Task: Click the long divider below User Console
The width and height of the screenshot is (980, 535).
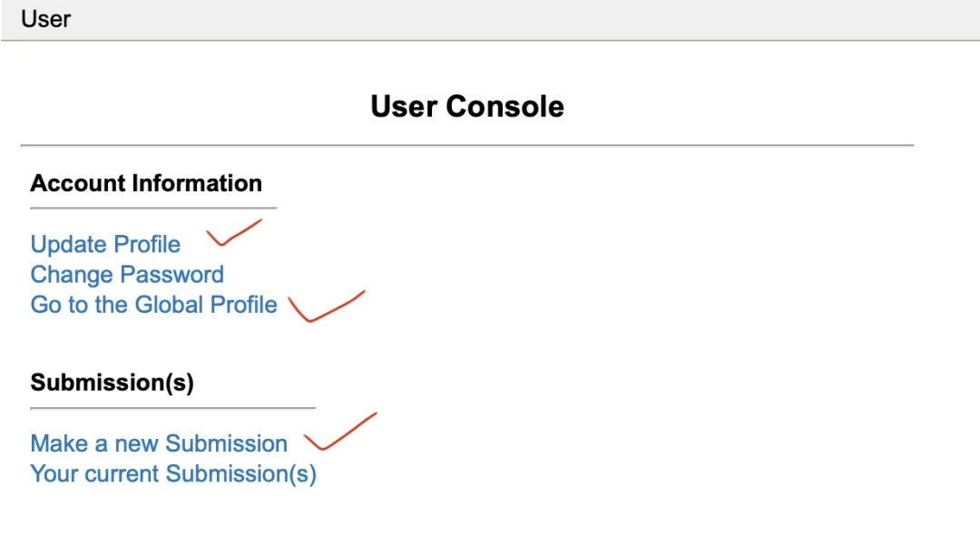Action: click(x=467, y=145)
